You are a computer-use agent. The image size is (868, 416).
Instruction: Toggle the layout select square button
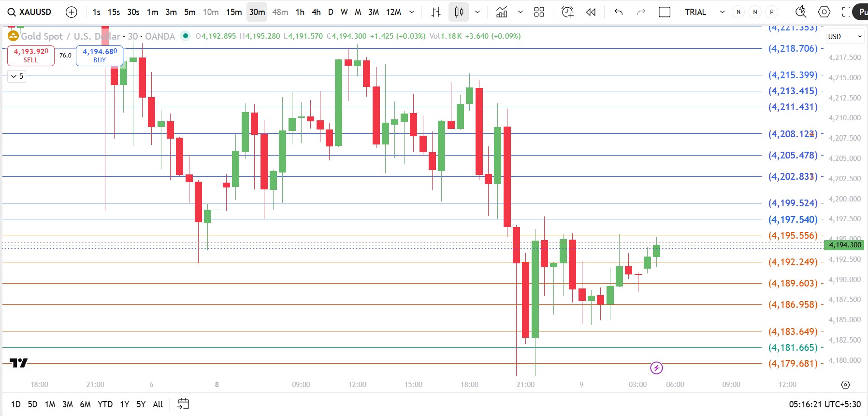[665, 12]
